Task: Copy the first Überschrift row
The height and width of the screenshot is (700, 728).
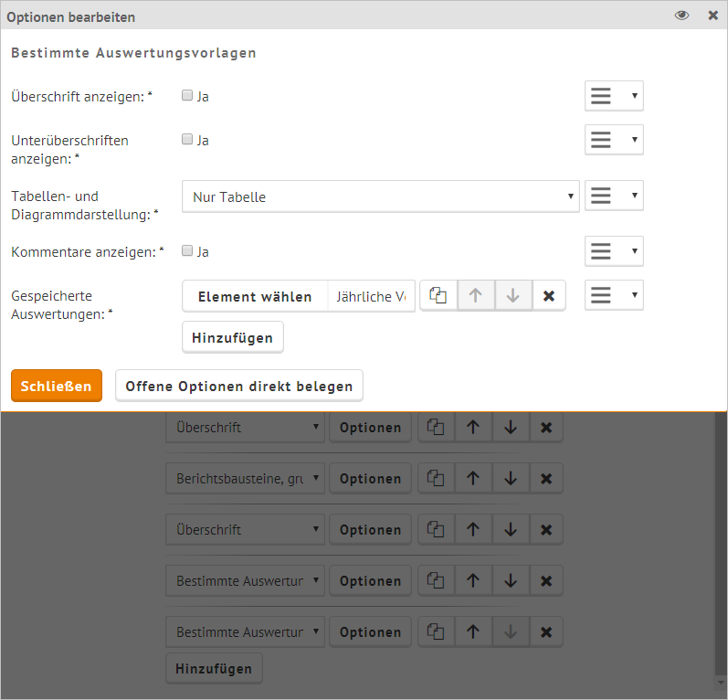Action: pos(436,427)
